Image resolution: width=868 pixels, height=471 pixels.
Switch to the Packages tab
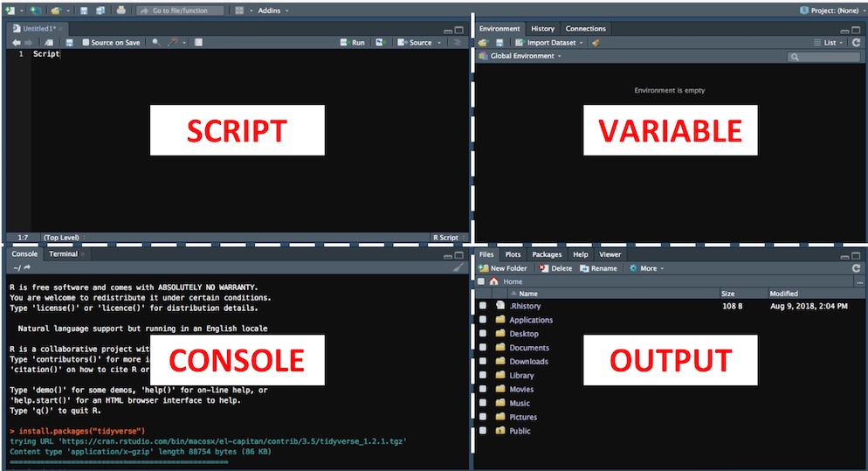point(547,254)
